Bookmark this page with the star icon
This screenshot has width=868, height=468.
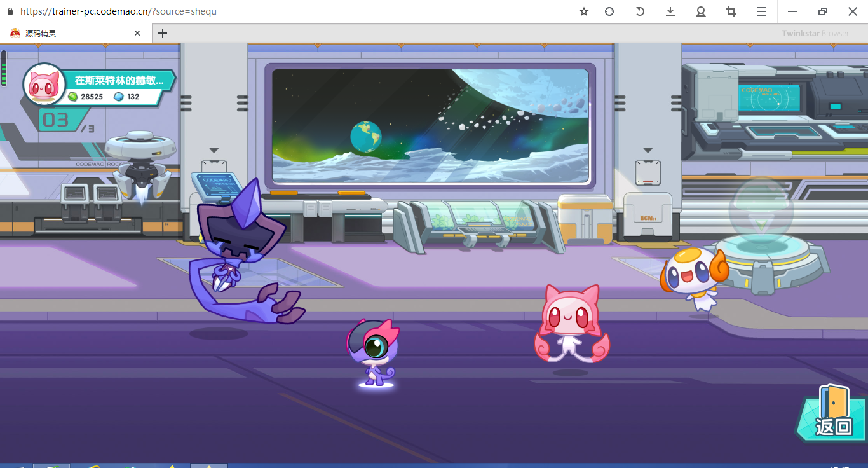584,11
